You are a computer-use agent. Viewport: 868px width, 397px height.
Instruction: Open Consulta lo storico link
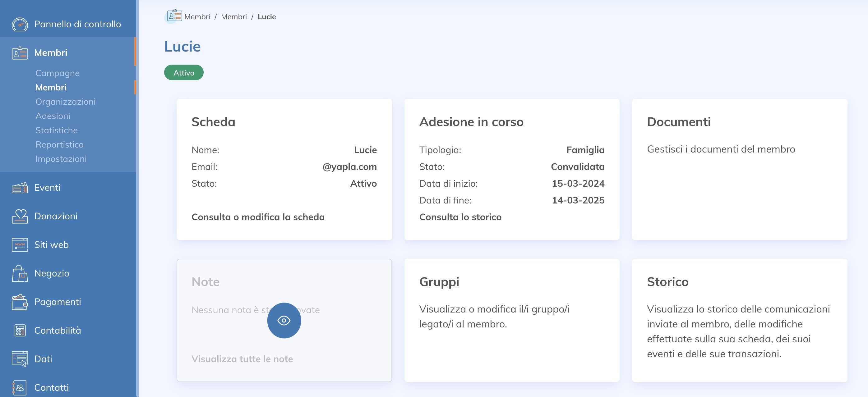[460, 217]
